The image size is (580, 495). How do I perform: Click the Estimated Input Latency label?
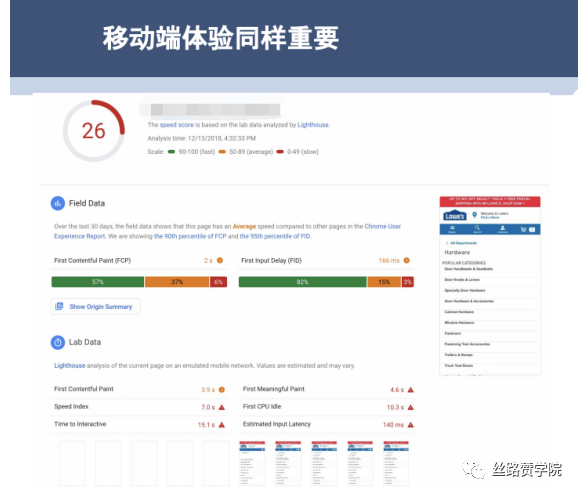[x=277, y=424]
